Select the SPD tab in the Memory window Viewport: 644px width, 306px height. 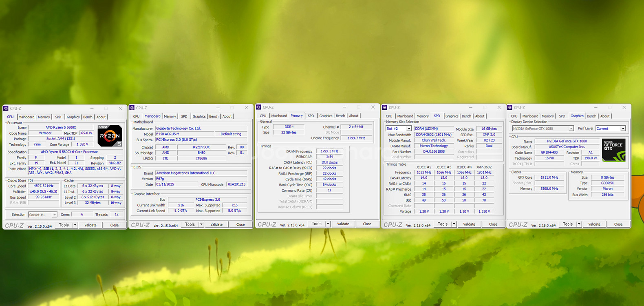311,116
